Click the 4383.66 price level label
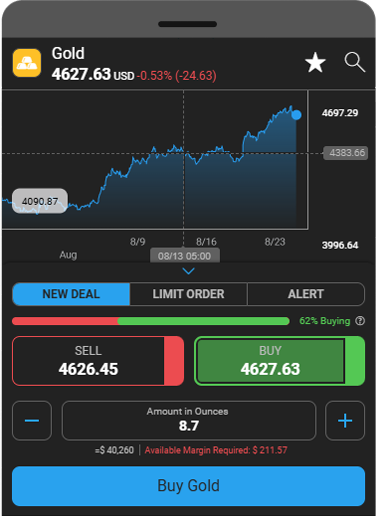Viewport: 376px width, 516px height. 346,153
